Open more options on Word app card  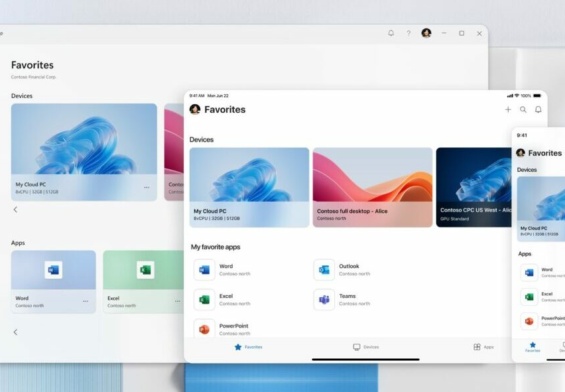85,301
